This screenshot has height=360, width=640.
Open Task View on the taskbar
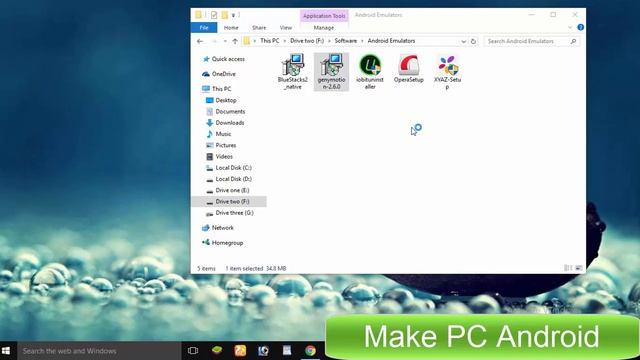(193, 351)
